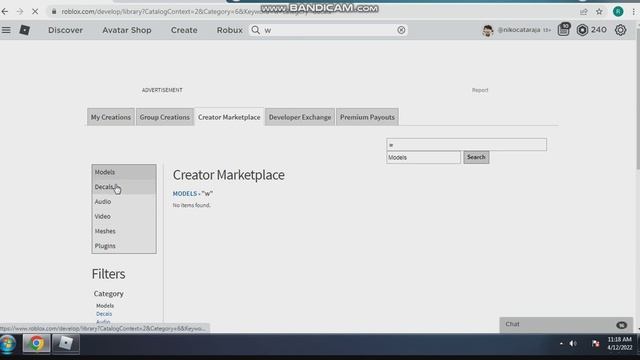This screenshot has height=360, width=640.
Task: Go to the Avatar Shop
Action: [x=127, y=30]
